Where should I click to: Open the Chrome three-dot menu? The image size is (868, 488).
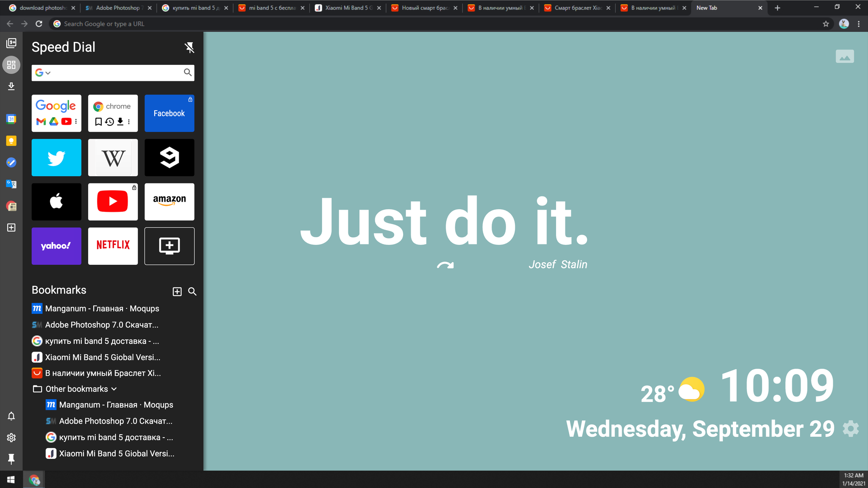[x=859, y=24]
